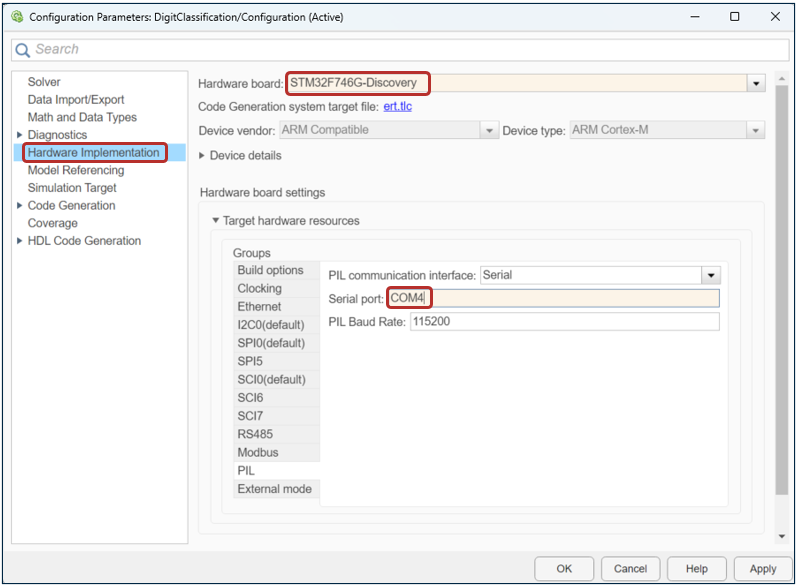Select the Solver category
The image size is (796, 585).
pyautogui.click(x=44, y=82)
